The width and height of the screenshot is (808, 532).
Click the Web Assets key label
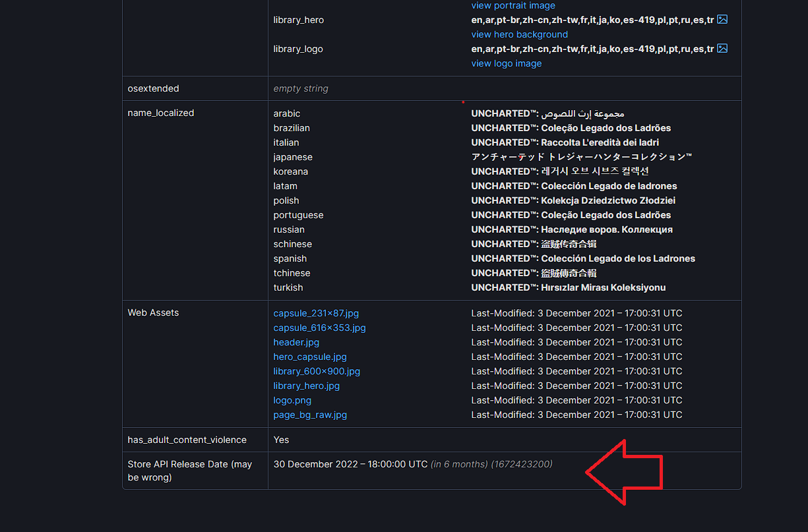[153, 312]
